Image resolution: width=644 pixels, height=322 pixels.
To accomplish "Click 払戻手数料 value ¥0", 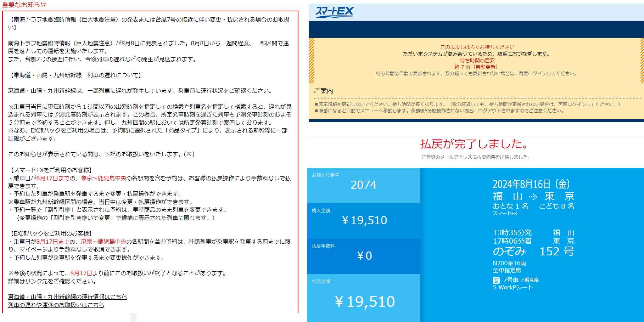I will pos(364,256).
